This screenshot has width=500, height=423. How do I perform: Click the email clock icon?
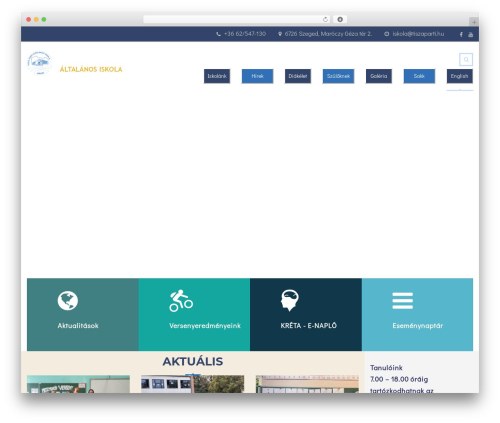[386, 34]
